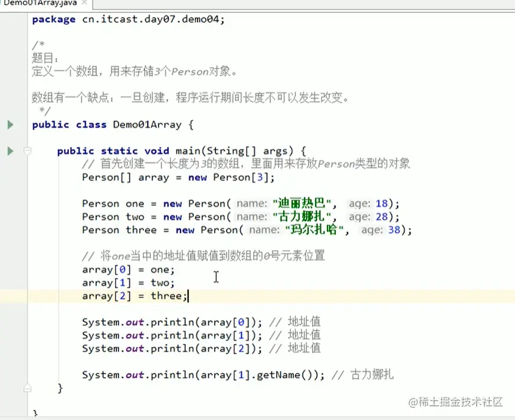Click the comment line starting with 题目
The width and height of the screenshot is (515, 420).
(45, 58)
